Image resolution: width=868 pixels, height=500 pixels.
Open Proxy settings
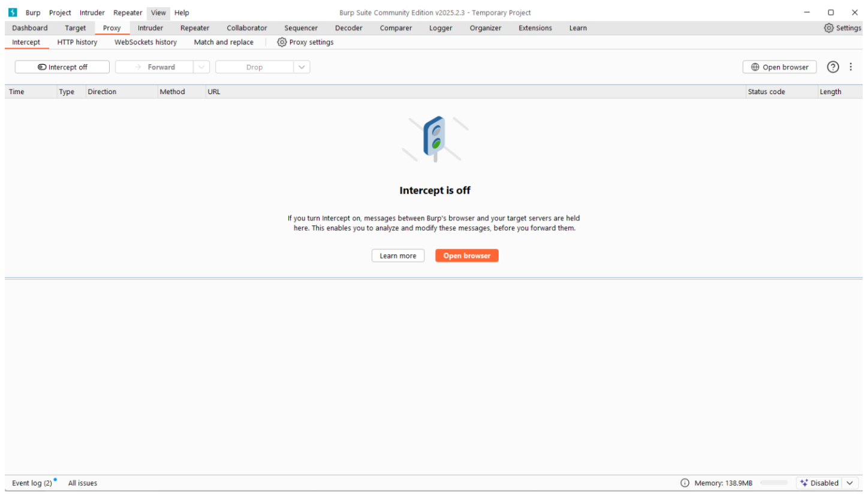coord(305,42)
